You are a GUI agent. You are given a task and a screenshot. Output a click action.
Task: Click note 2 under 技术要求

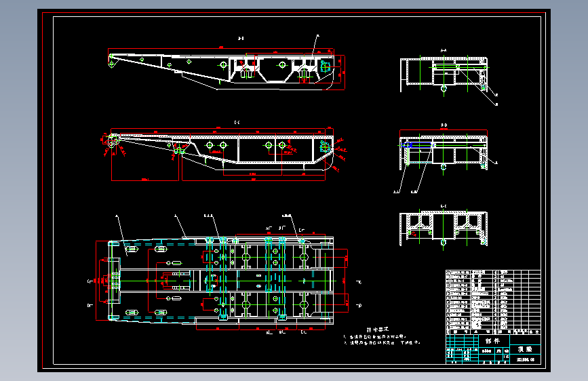click(382, 342)
